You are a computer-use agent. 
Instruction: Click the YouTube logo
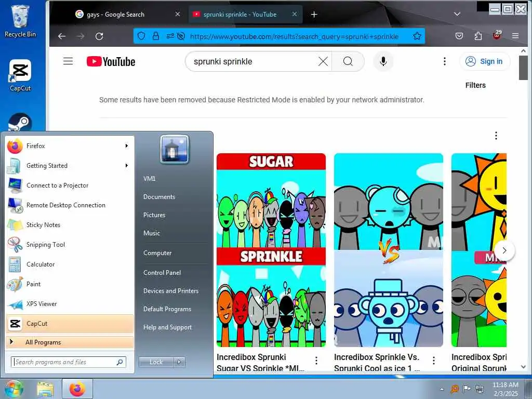click(x=111, y=61)
